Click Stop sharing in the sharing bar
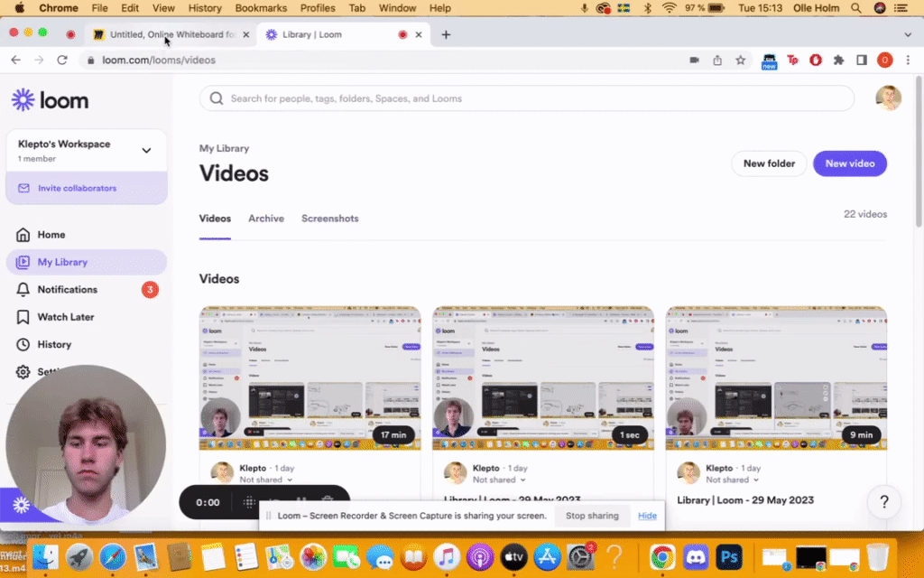This screenshot has width=924, height=578. pyautogui.click(x=592, y=516)
